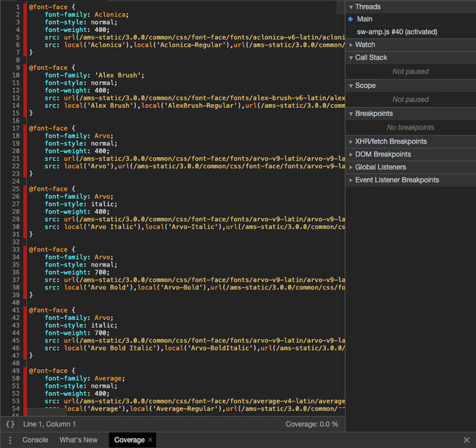The width and height of the screenshot is (476, 448).
Task: Click the 'Alex Brush' font-family value
Action: 119,75
